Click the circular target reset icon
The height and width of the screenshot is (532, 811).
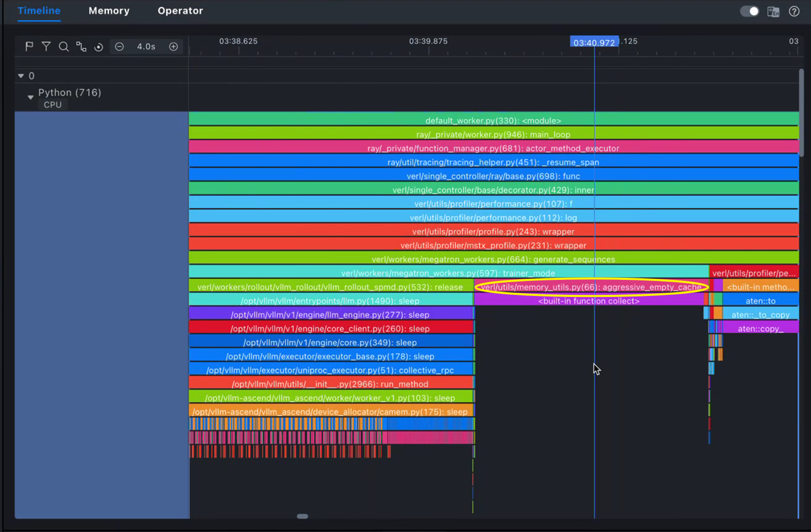click(98, 47)
